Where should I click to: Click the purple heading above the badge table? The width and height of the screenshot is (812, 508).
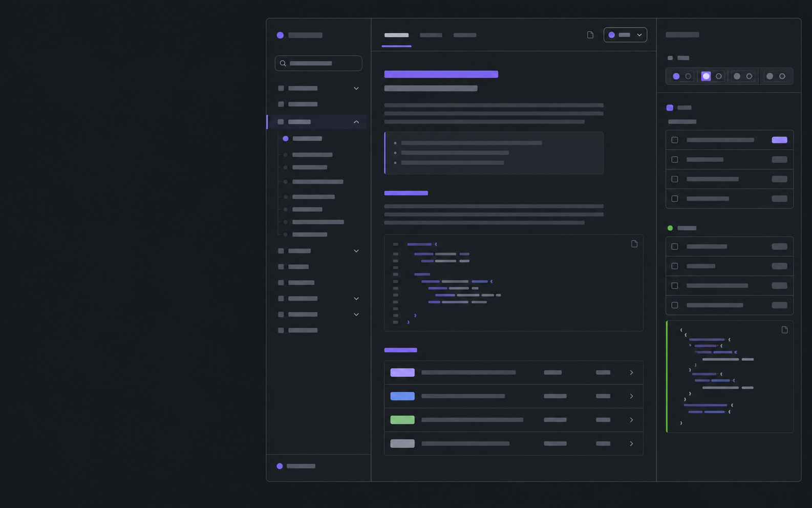click(x=400, y=350)
